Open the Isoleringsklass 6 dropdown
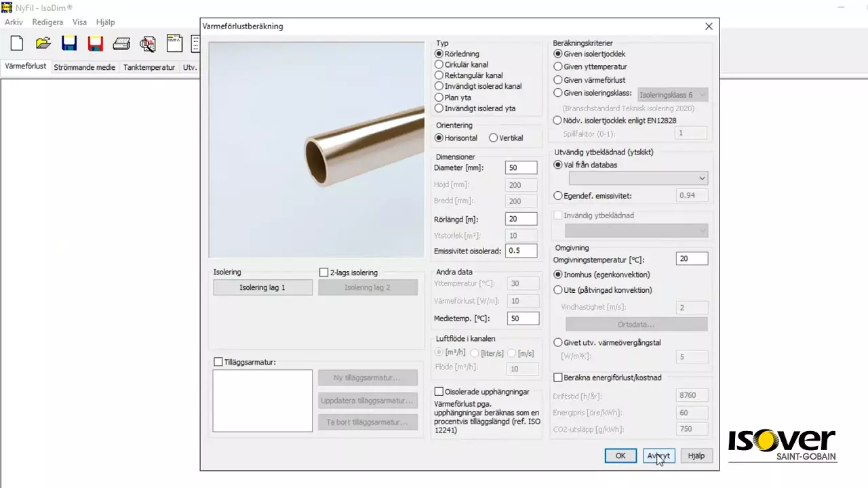Viewport: 868px width, 488px height. [x=672, y=95]
